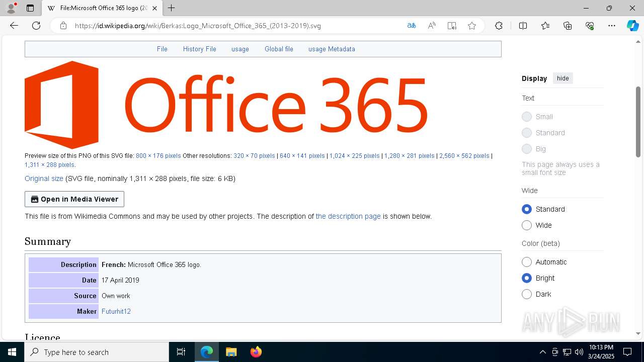Enter immersive reader mode
The image size is (644, 362).
(452, 26)
